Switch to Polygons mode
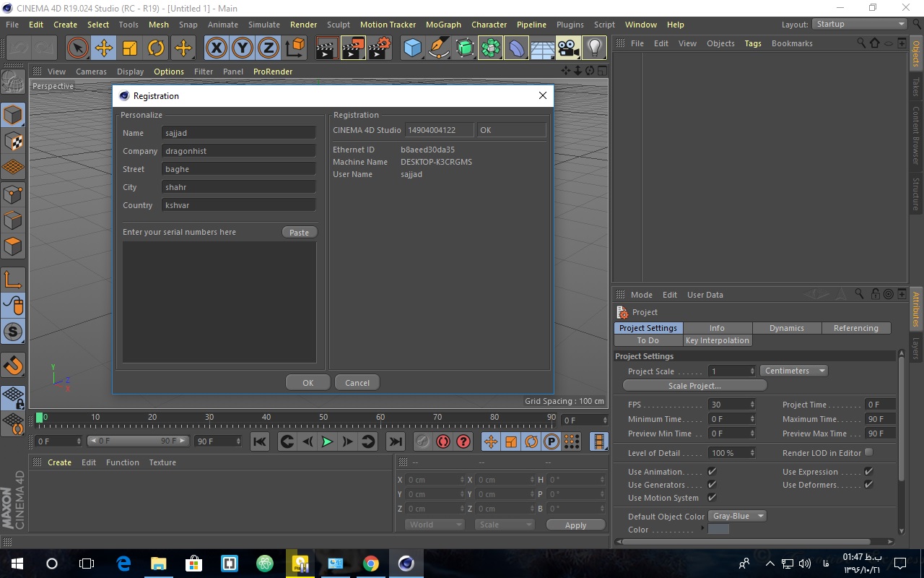The width and height of the screenshot is (924, 578). tap(13, 246)
